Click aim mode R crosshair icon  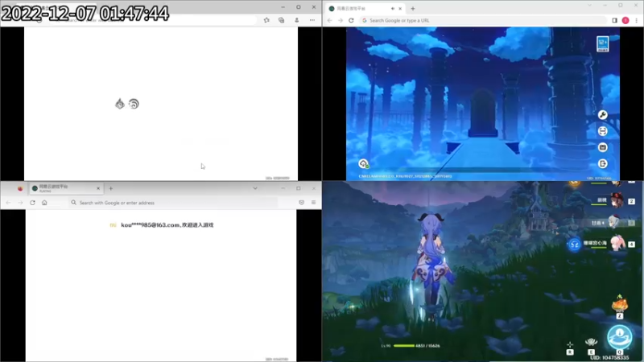coord(570,345)
